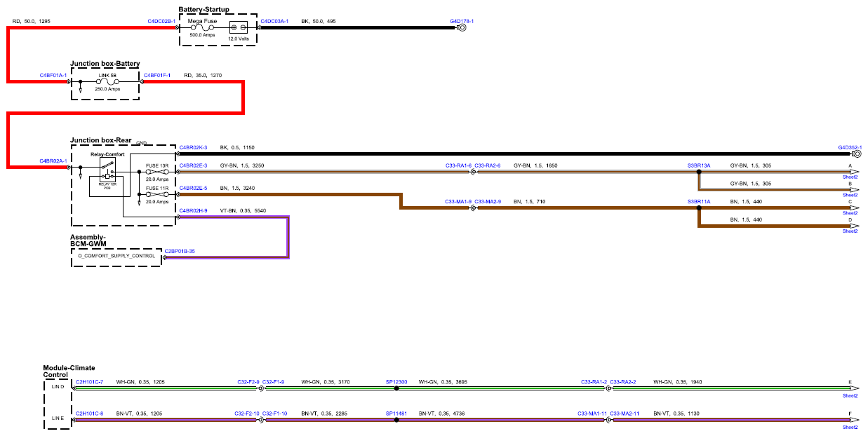Open the C33-MA1-11 connector link
Screen dimensions: 868x436
pos(592,414)
